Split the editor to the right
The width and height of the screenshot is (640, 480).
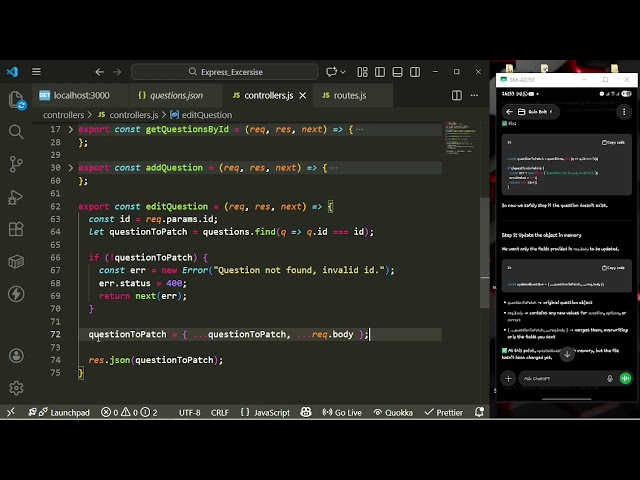(x=457, y=96)
